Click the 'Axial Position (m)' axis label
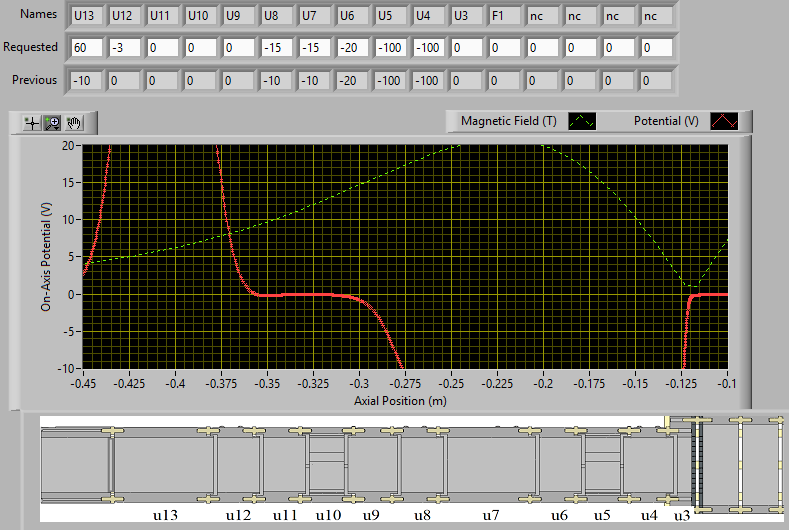 (x=400, y=401)
